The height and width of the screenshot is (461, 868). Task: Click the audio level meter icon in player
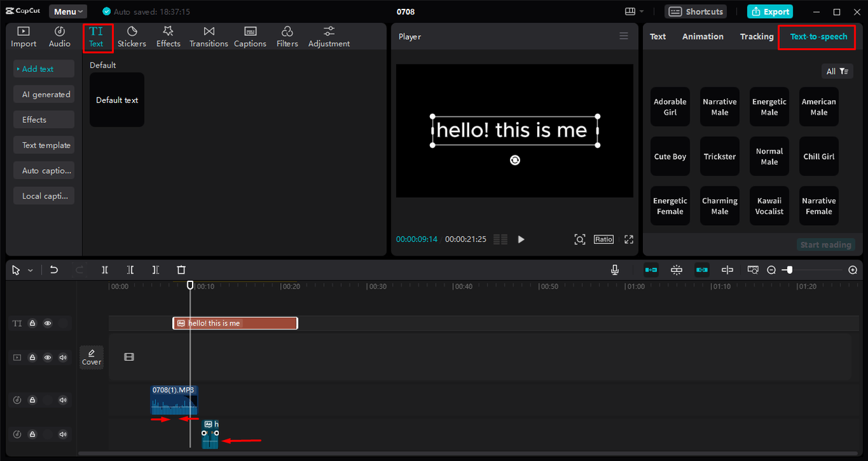[x=500, y=239]
